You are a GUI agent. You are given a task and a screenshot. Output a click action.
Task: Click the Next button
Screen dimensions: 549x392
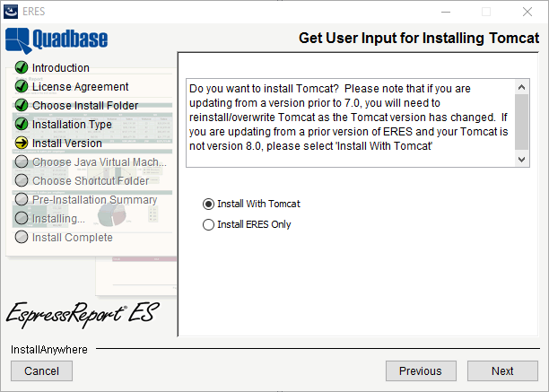click(x=502, y=371)
